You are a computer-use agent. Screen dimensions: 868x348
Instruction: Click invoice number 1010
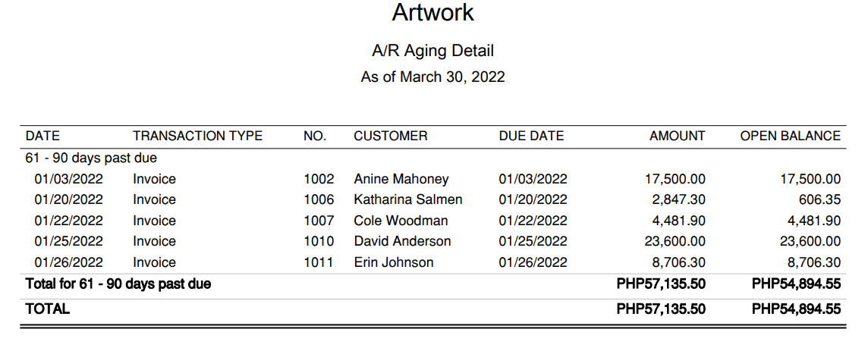point(319,241)
